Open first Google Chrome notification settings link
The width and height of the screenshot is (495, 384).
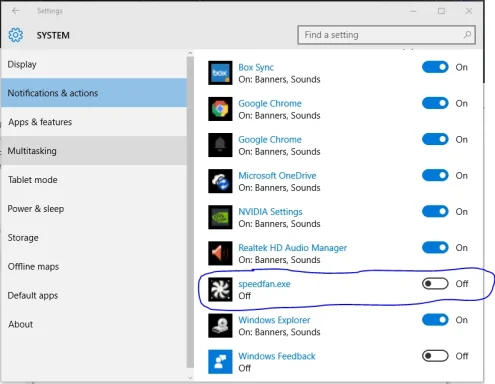pos(270,104)
